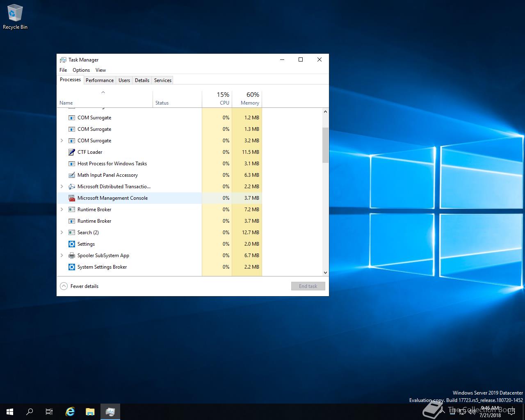The image size is (525, 420).
Task: Click the Search (2) process icon
Action: click(x=72, y=233)
